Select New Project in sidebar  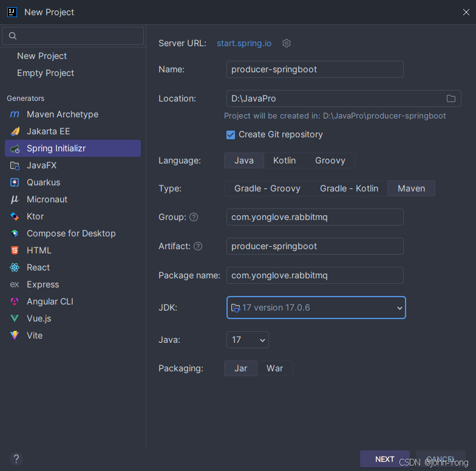[41, 56]
